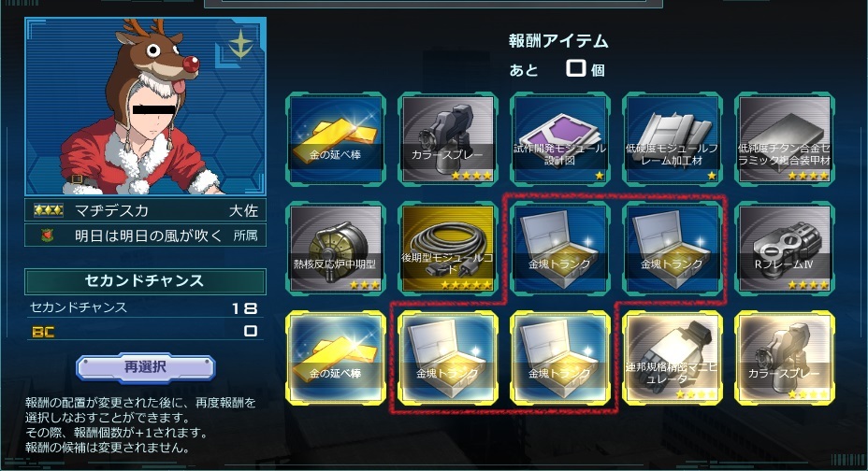The width and height of the screenshot is (868, 471).
Task: Select the 連邦規格精密マニピュレーター reward
Action: click(672, 358)
